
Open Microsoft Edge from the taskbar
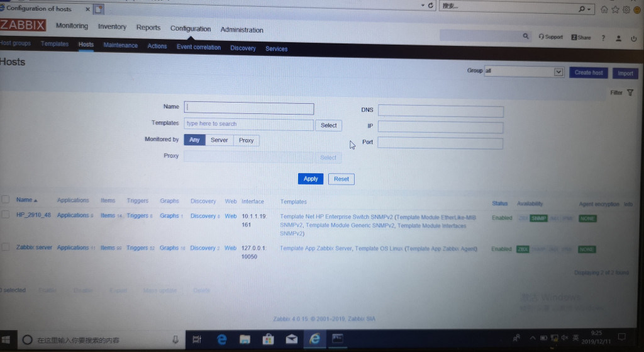pos(222,339)
